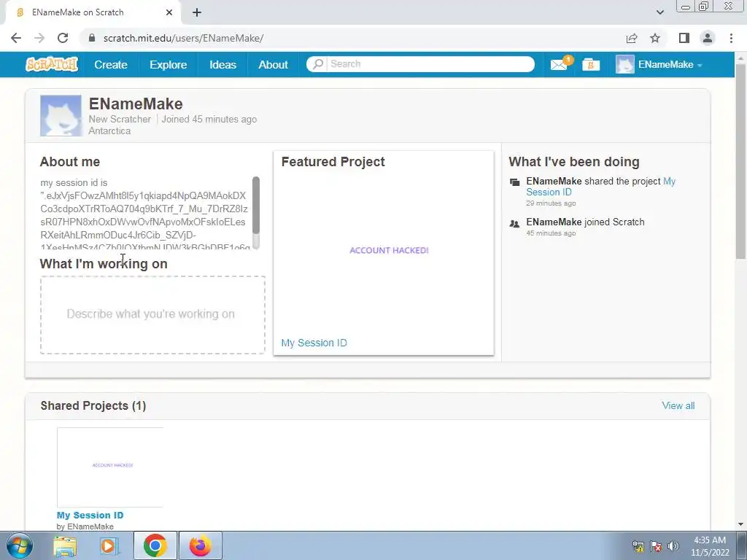Click the About me scrollbar thumb
This screenshot has height=560, width=747.
point(256,205)
